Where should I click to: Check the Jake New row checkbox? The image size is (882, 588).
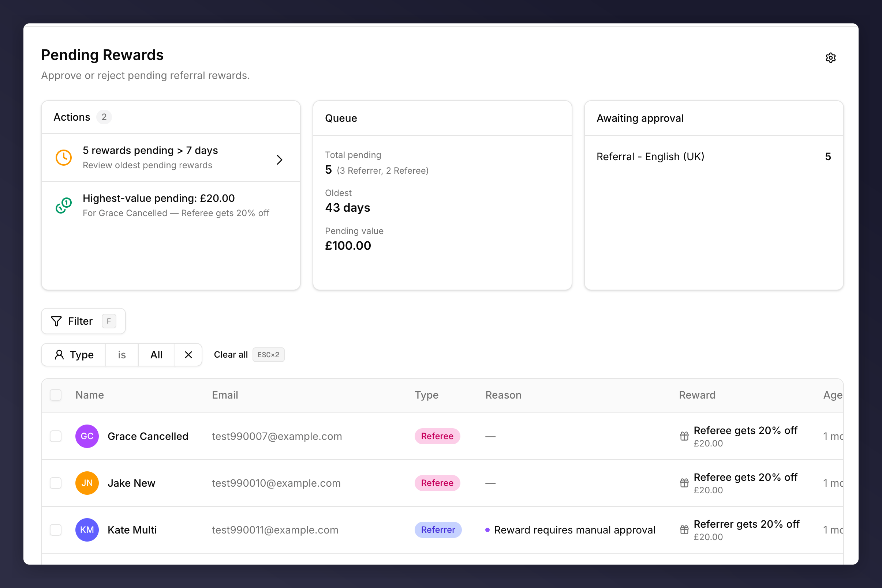click(56, 483)
